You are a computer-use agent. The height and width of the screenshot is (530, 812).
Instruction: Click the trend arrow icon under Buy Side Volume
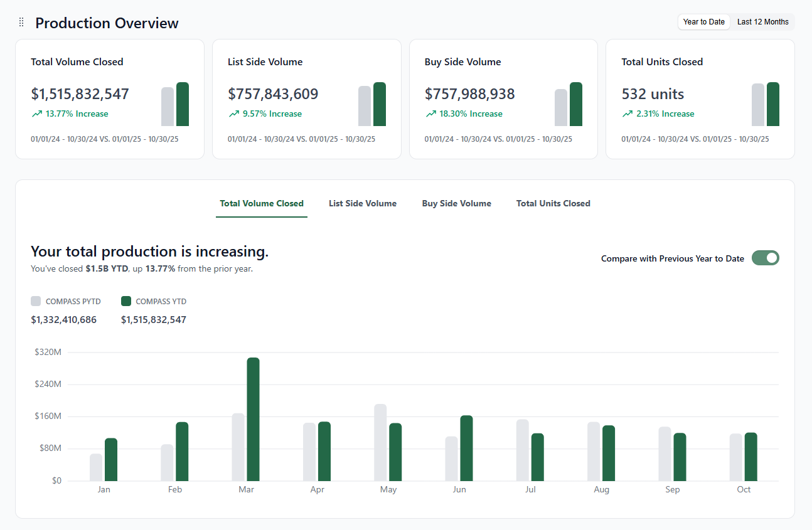pos(431,114)
